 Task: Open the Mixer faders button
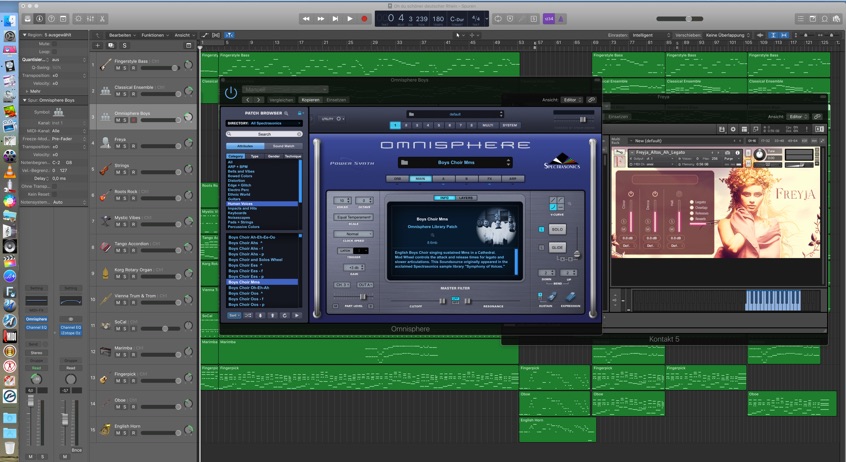(x=90, y=18)
